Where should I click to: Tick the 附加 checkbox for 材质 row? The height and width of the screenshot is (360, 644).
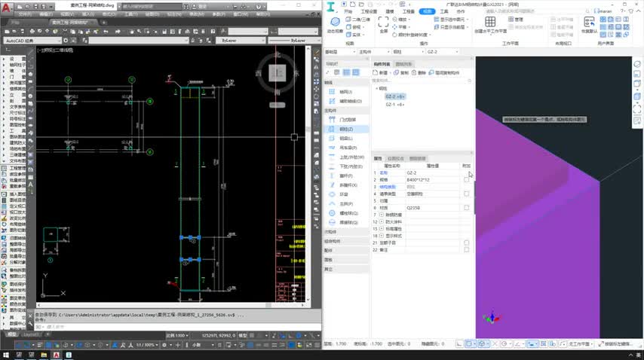point(467,207)
